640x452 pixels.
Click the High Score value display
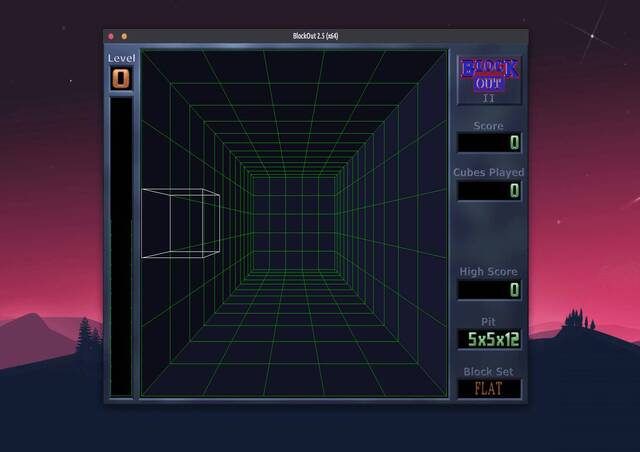click(489, 290)
